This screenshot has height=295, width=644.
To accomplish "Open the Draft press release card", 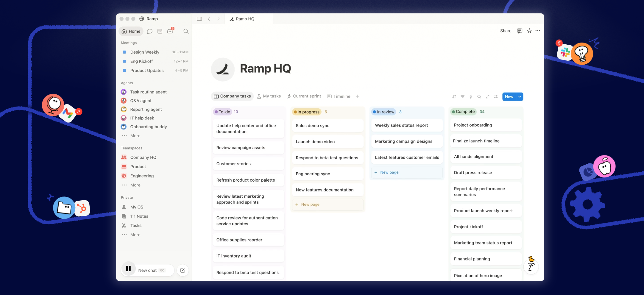I will tap(486, 173).
